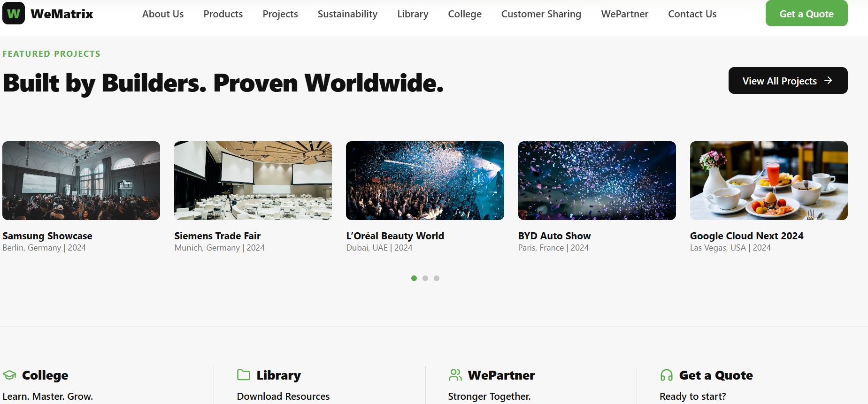Select Library in the top navigation
Image resolution: width=868 pixels, height=404 pixels.
(413, 14)
